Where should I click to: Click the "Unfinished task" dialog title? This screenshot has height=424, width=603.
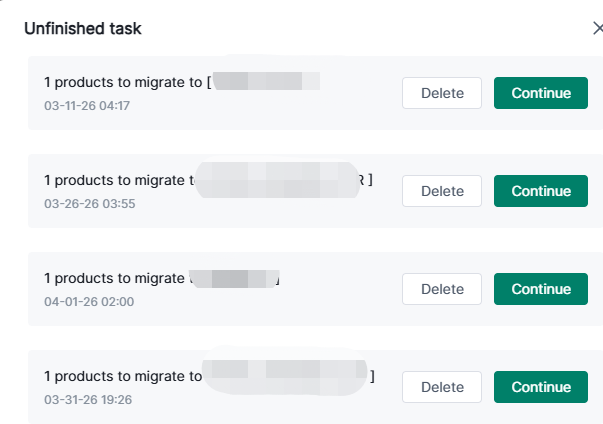(83, 28)
